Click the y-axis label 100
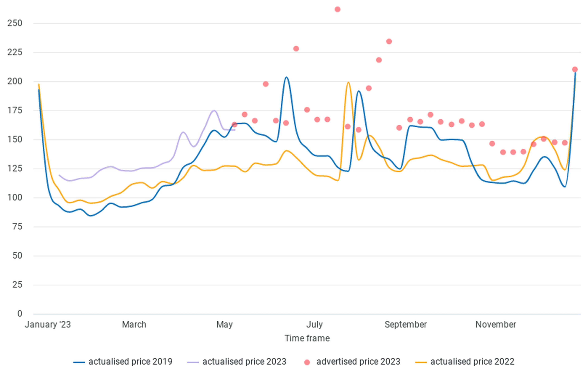588x382 pixels. 15,198
